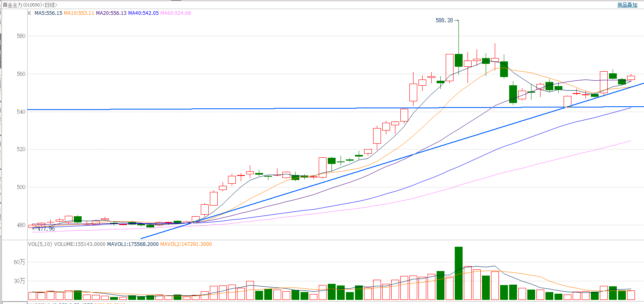Open the 商品叠加 overlay link

pyautogui.click(x=627, y=5)
